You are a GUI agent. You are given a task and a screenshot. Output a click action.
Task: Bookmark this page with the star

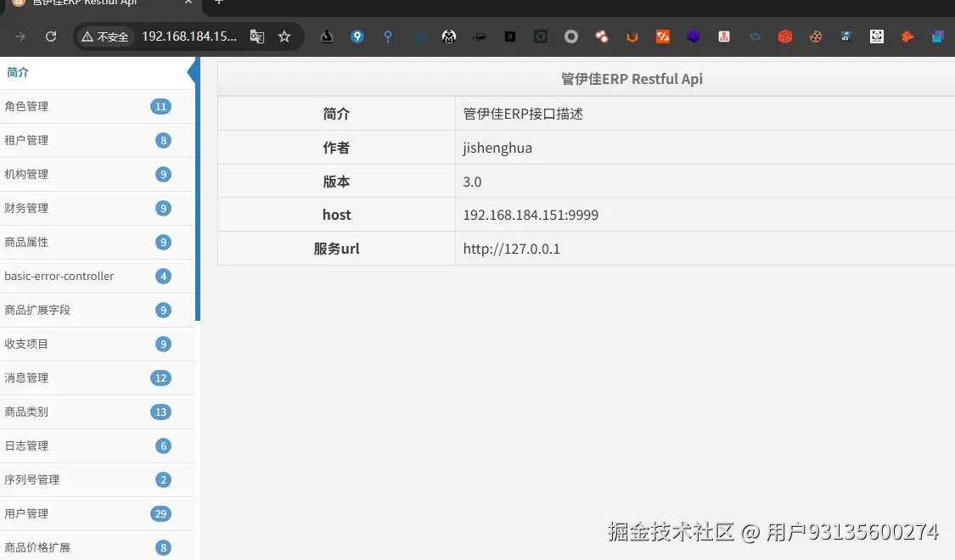(x=284, y=36)
